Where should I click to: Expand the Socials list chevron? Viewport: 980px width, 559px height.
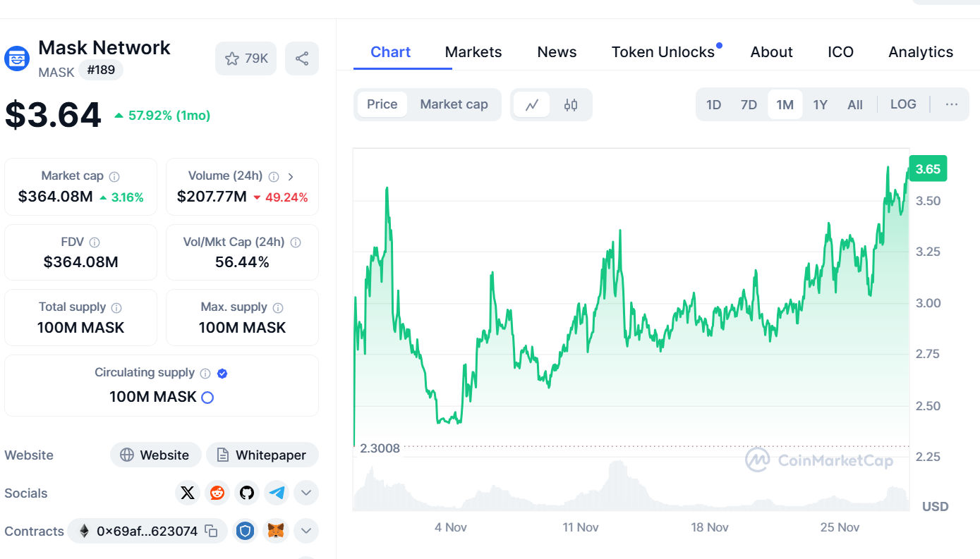point(306,493)
